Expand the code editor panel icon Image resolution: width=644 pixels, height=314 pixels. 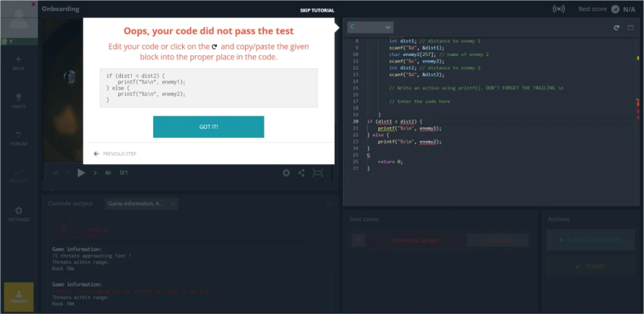630,27
